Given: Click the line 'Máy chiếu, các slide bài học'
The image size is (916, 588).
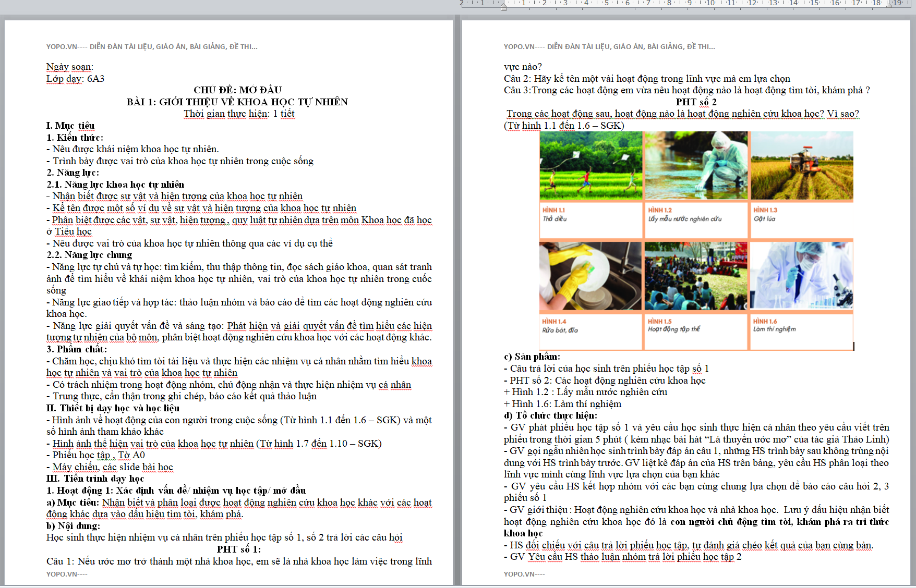Looking at the screenshot, I should click(x=110, y=467).
